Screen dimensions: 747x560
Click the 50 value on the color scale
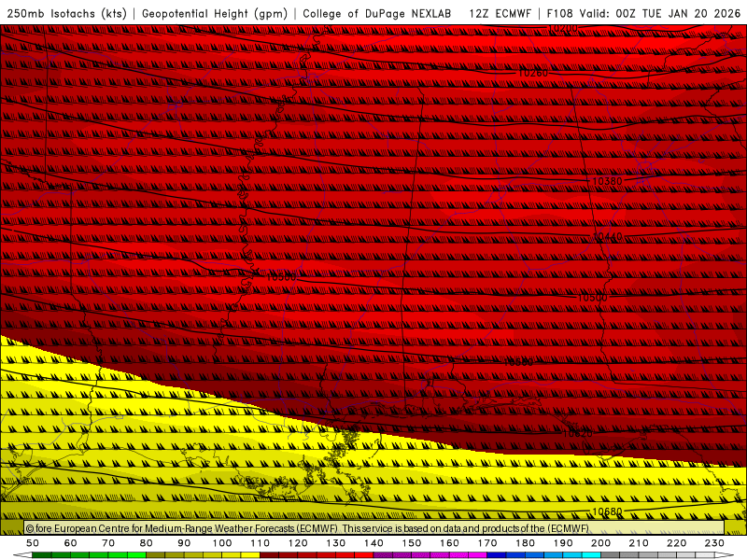pyautogui.click(x=33, y=543)
